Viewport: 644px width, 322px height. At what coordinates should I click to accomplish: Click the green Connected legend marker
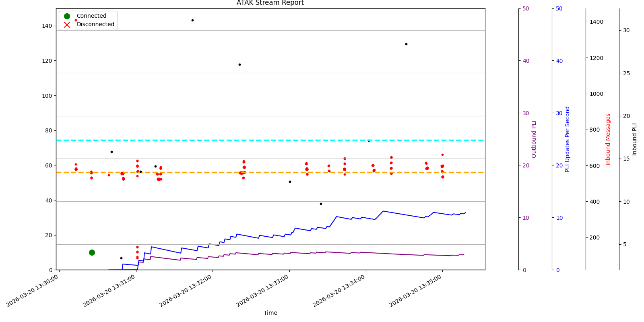[67, 16]
